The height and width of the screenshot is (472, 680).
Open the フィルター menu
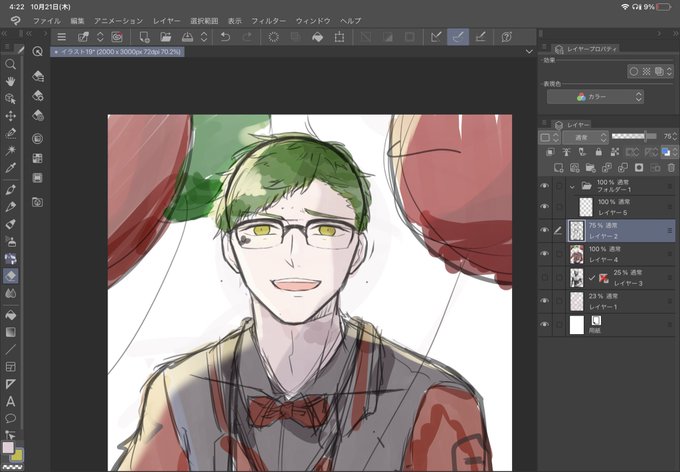[269, 21]
